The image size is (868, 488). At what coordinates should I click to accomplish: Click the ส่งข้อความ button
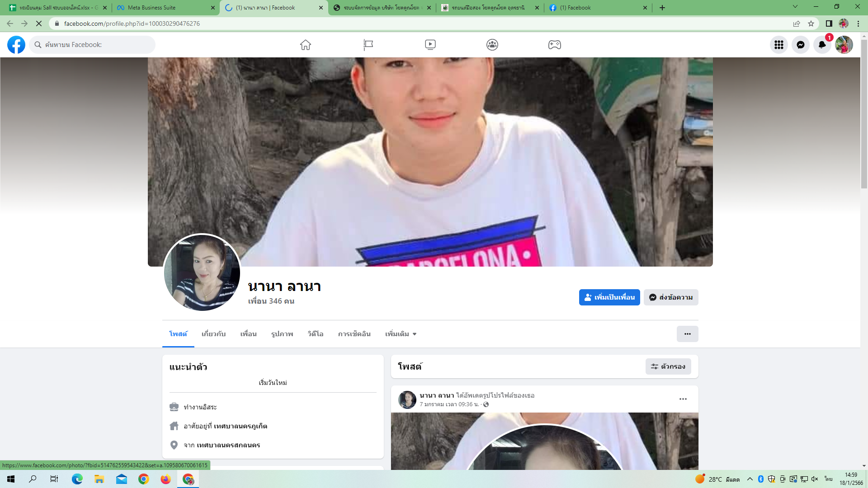pyautogui.click(x=670, y=297)
